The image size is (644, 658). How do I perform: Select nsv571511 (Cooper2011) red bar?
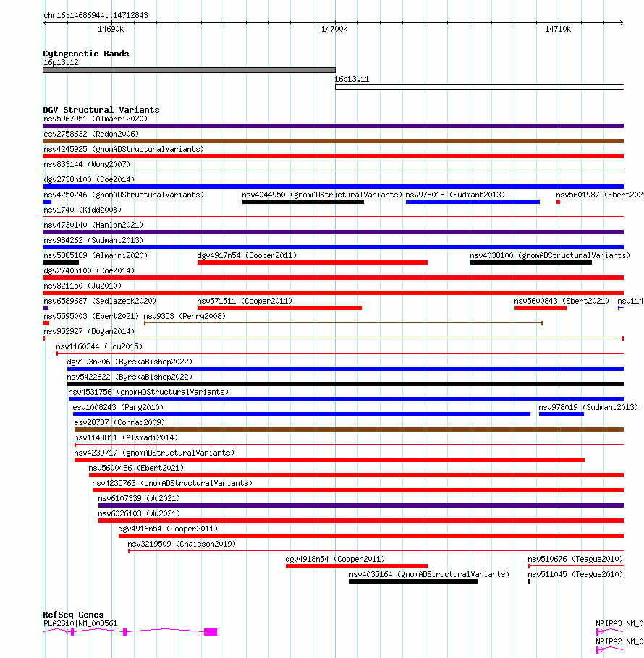click(279, 308)
